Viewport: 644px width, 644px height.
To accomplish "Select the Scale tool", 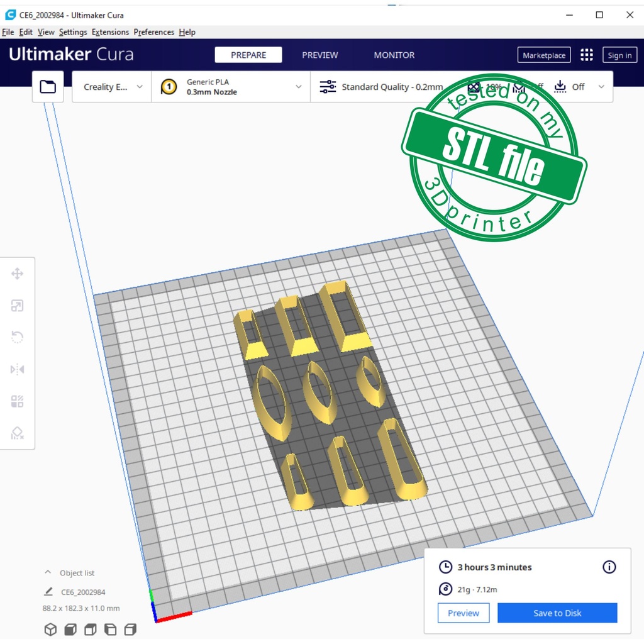I will point(17,306).
